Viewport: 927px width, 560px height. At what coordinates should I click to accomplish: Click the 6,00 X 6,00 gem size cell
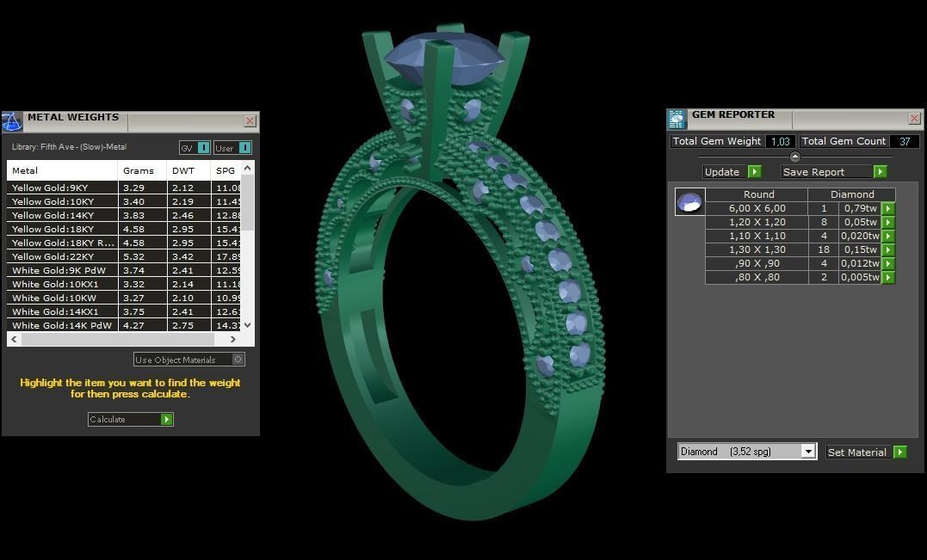point(757,208)
